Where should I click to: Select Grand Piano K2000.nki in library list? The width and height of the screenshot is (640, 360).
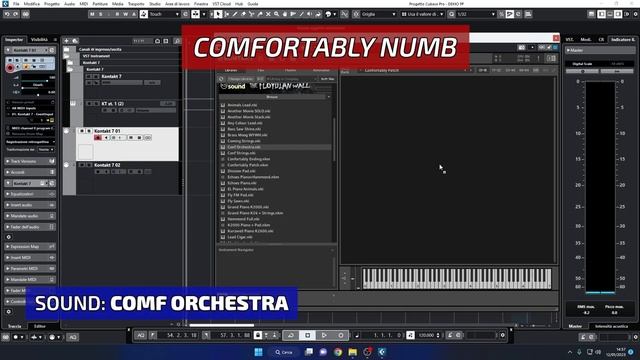click(x=248, y=207)
